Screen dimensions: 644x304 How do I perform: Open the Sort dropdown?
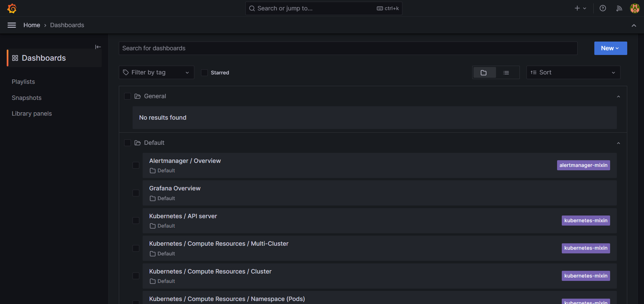(x=573, y=72)
